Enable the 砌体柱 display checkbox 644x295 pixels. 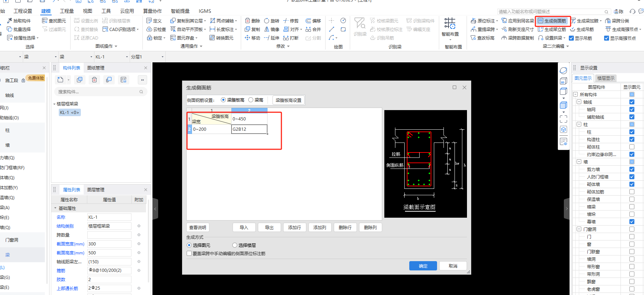coord(632,147)
